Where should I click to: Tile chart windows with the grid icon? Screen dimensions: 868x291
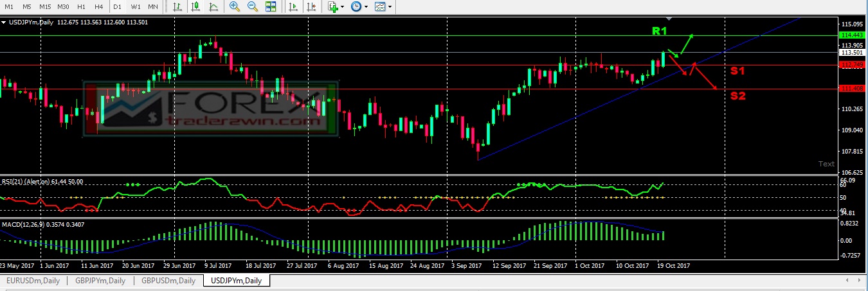pos(271,6)
